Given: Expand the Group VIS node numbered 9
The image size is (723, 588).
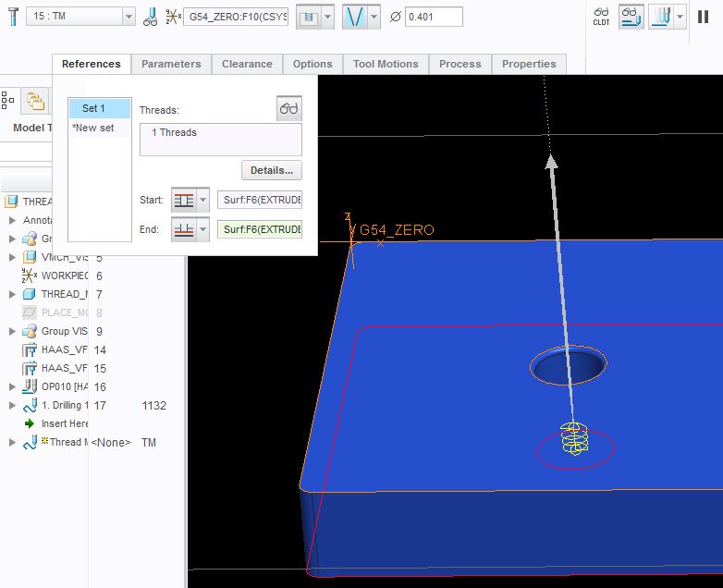Looking at the screenshot, I should (x=12, y=331).
